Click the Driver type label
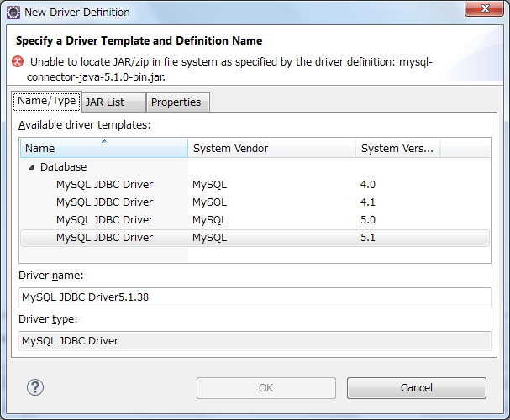Image resolution: width=510 pixels, height=420 pixels. click(x=48, y=319)
